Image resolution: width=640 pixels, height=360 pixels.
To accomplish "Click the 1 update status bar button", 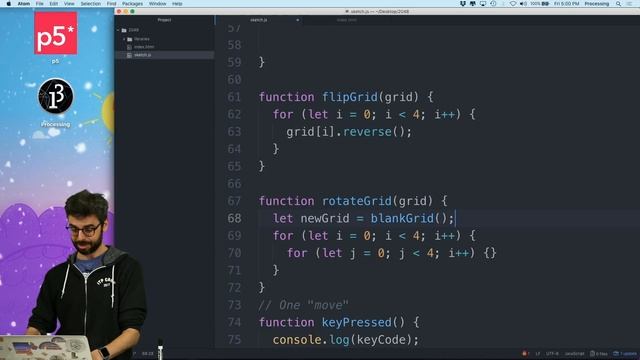I will pyautogui.click(x=625, y=353).
